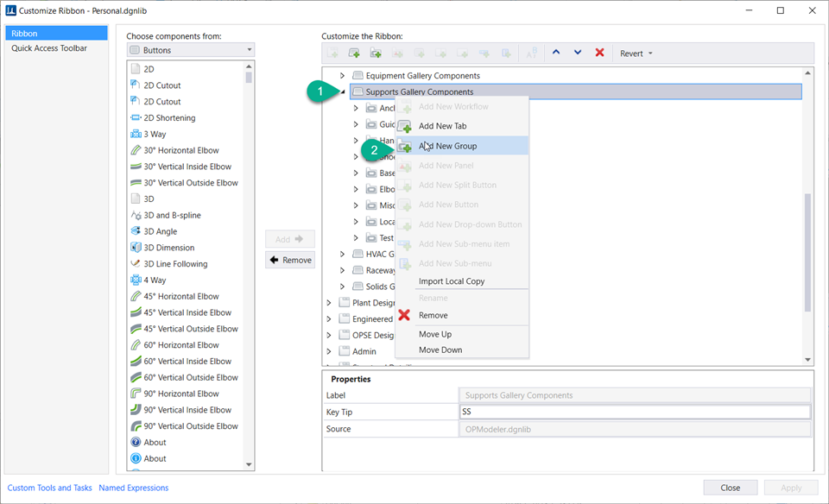Choose Add New Group from context menu

(447, 146)
